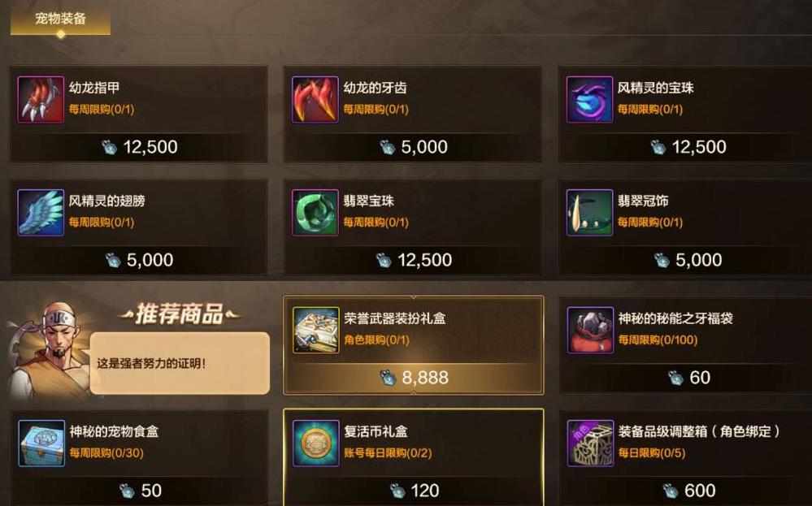This screenshot has height=506, width=812.
Task: Select the 幼龙指甲 claw item icon
Action: (41, 99)
